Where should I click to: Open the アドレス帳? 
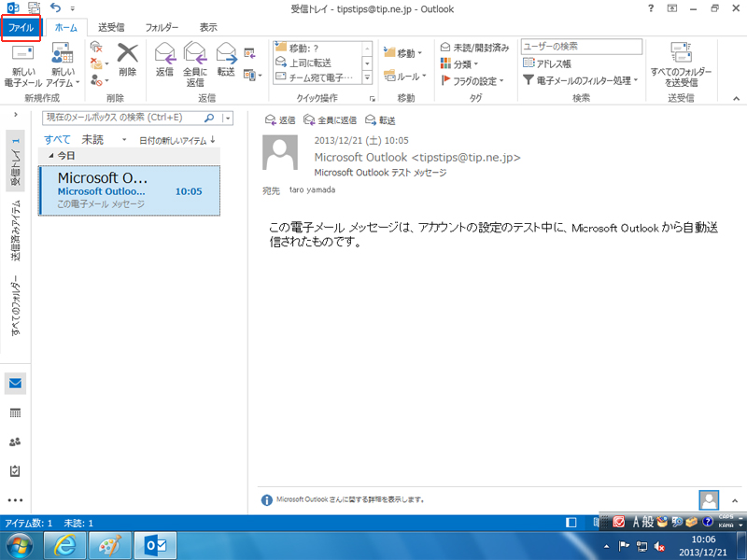(547, 63)
